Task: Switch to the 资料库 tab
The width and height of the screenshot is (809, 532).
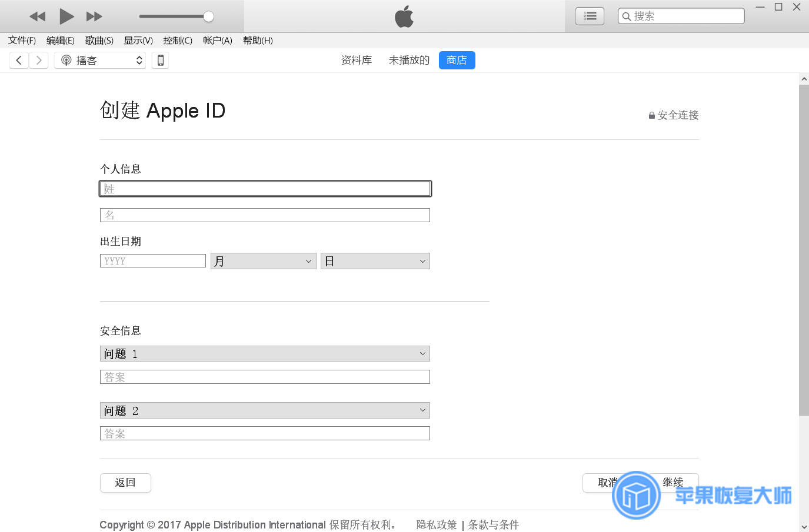Action: click(357, 60)
